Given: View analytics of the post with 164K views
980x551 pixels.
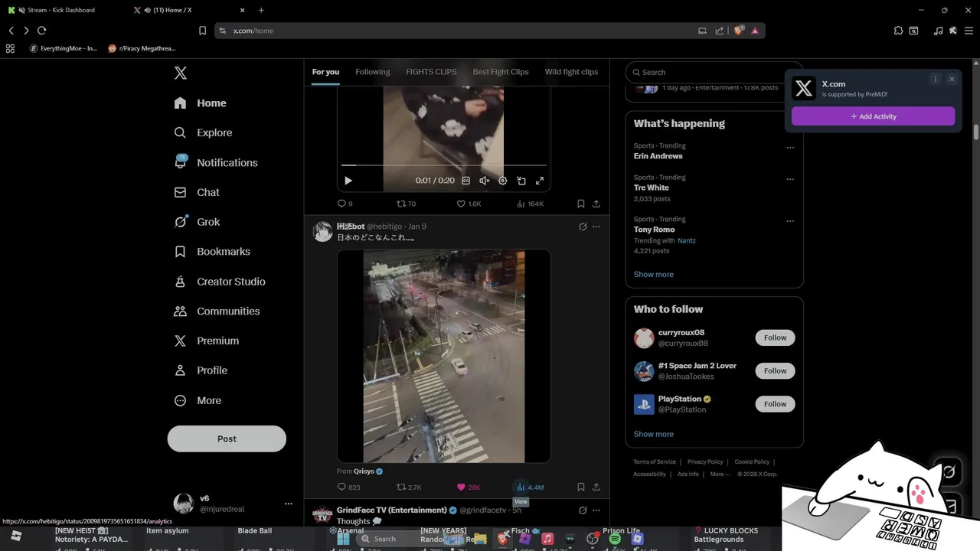Looking at the screenshot, I should [x=530, y=204].
